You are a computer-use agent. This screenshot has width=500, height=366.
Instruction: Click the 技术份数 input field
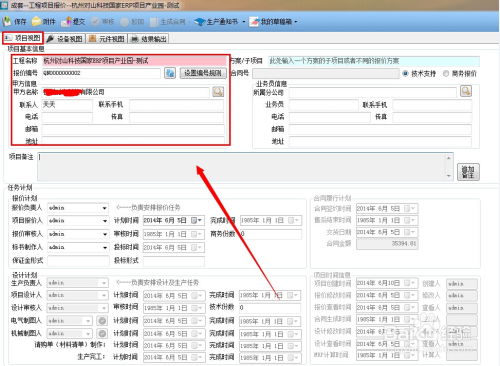click(x=270, y=308)
